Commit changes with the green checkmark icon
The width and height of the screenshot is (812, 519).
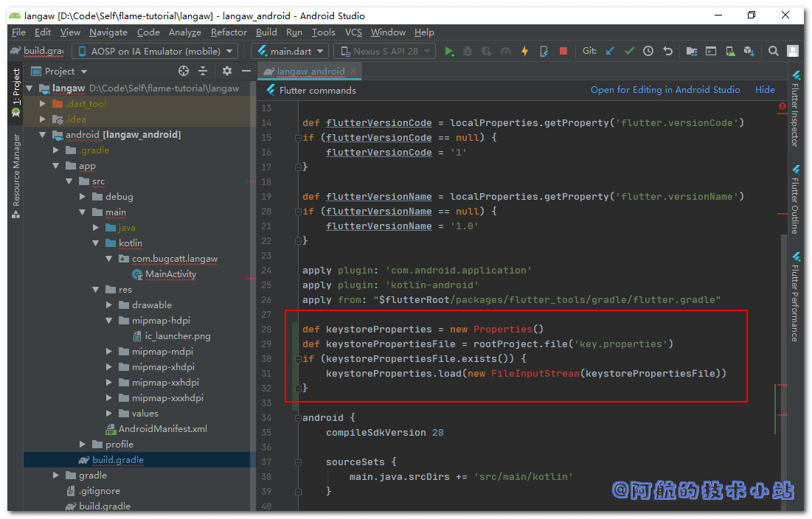629,51
